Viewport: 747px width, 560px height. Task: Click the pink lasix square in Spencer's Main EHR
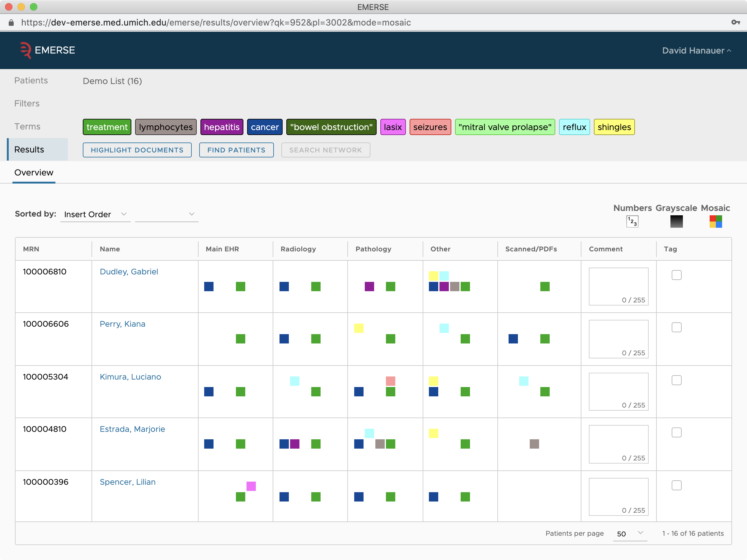pos(251,486)
